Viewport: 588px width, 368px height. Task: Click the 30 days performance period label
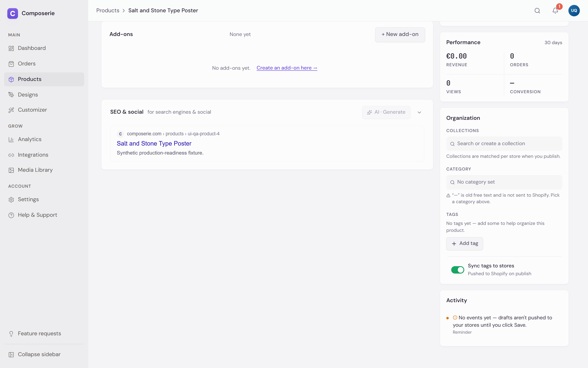(553, 43)
